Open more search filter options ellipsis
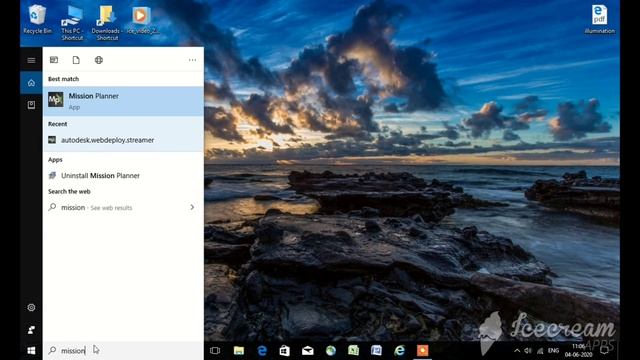This screenshot has width=640, height=360. tap(192, 60)
